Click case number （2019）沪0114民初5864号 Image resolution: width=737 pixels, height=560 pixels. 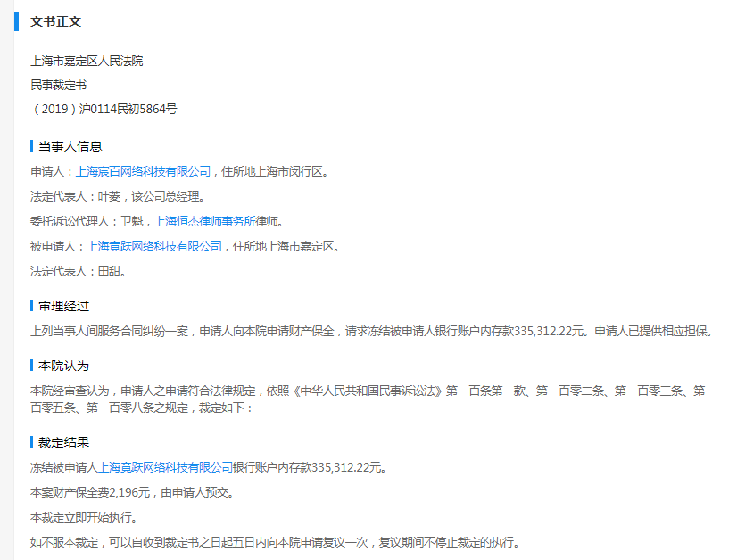(x=104, y=109)
